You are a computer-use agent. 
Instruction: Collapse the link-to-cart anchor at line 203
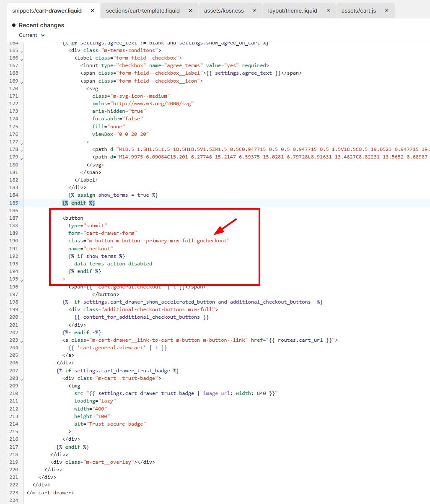(x=22, y=341)
